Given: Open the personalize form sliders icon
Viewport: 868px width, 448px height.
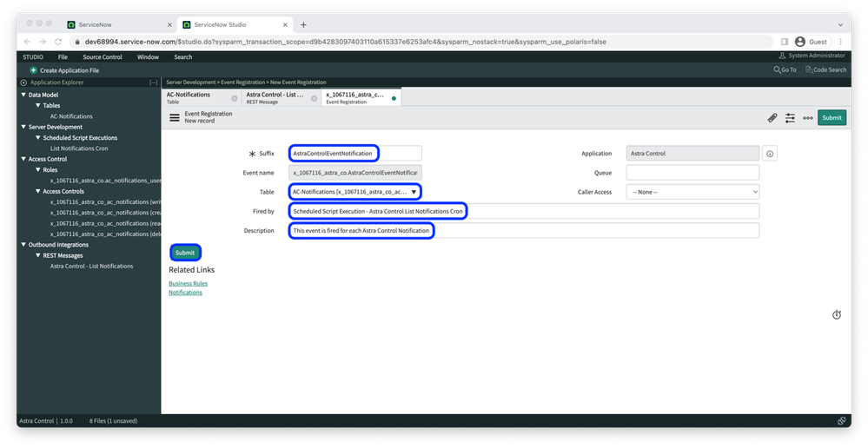Looking at the screenshot, I should click(790, 118).
